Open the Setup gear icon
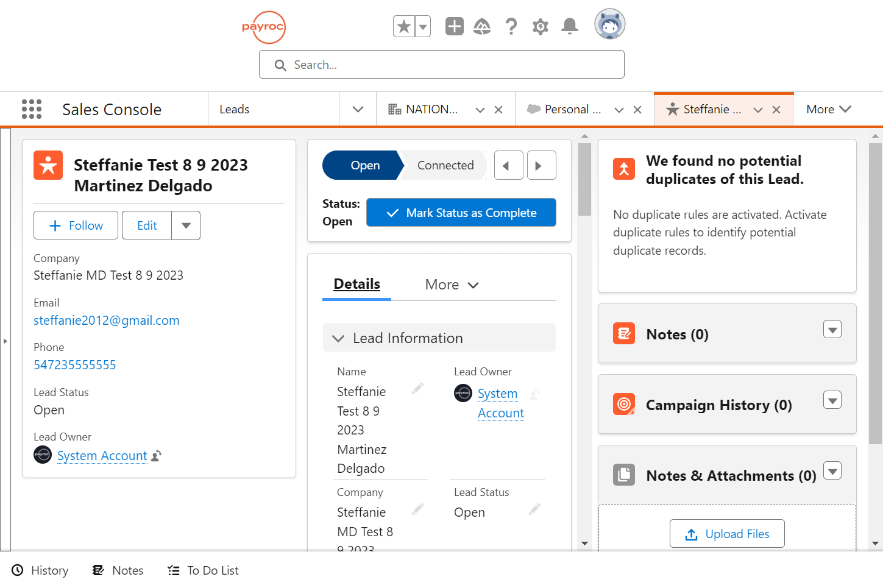 pyautogui.click(x=541, y=26)
